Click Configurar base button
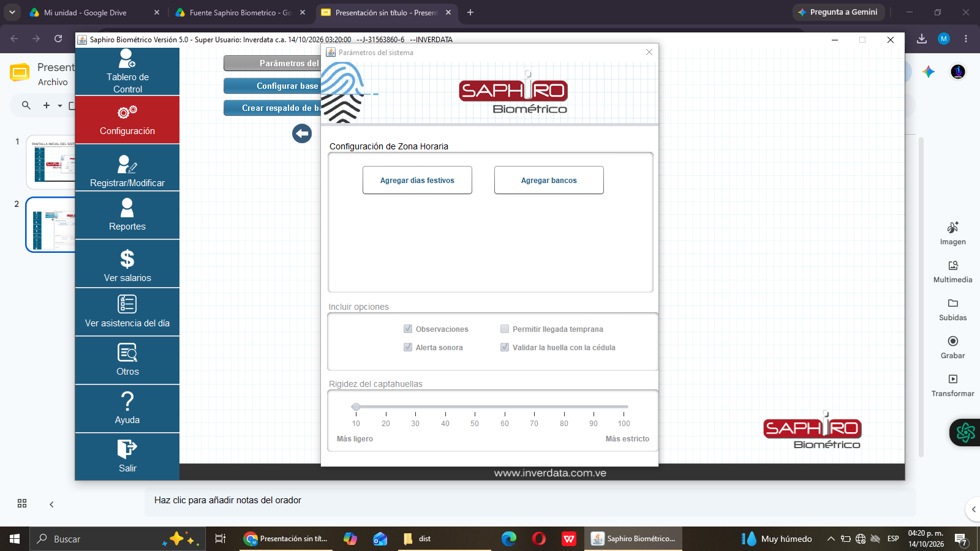The height and width of the screenshot is (551, 980). (x=273, y=86)
